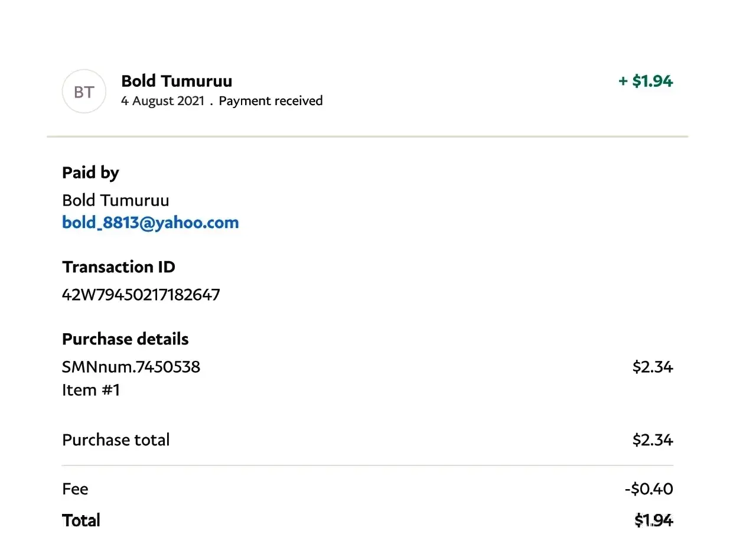The image size is (733, 560).
Task: Click the Item #1 line
Action: click(91, 390)
